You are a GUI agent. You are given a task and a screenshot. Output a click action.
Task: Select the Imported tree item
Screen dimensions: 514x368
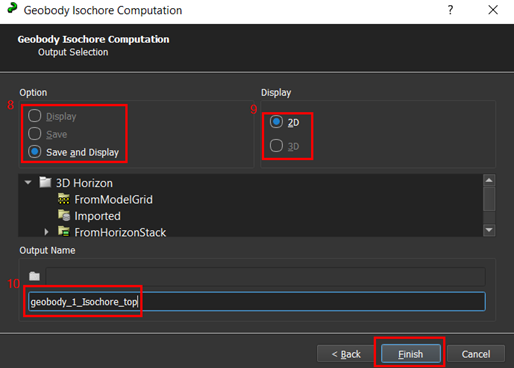pyautogui.click(x=97, y=216)
